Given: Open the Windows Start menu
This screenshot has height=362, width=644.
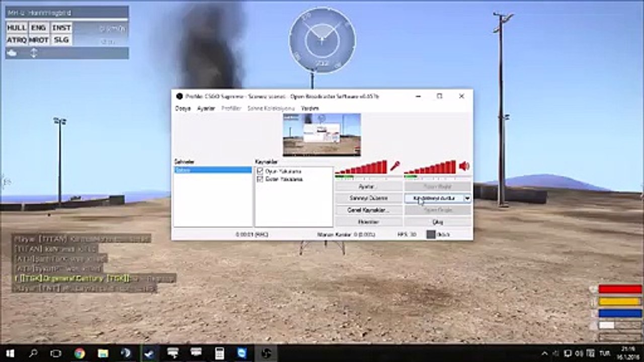Looking at the screenshot, I should tap(10, 353).
